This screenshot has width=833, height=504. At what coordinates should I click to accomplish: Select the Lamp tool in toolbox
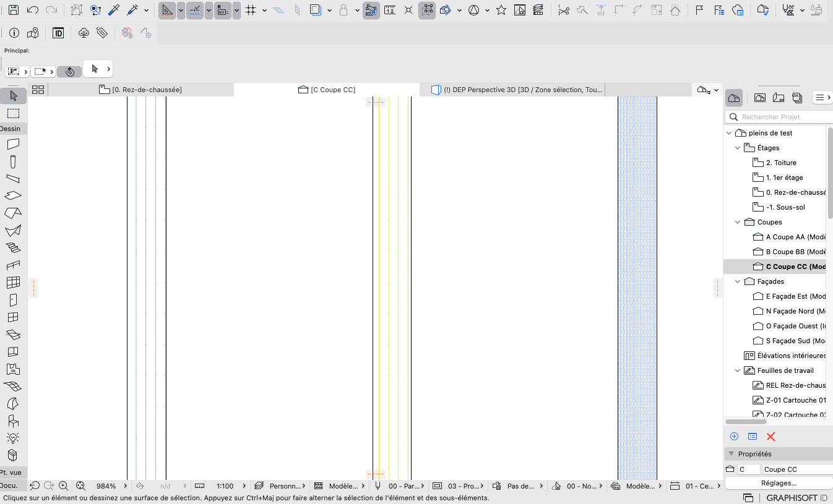click(13, 438)
